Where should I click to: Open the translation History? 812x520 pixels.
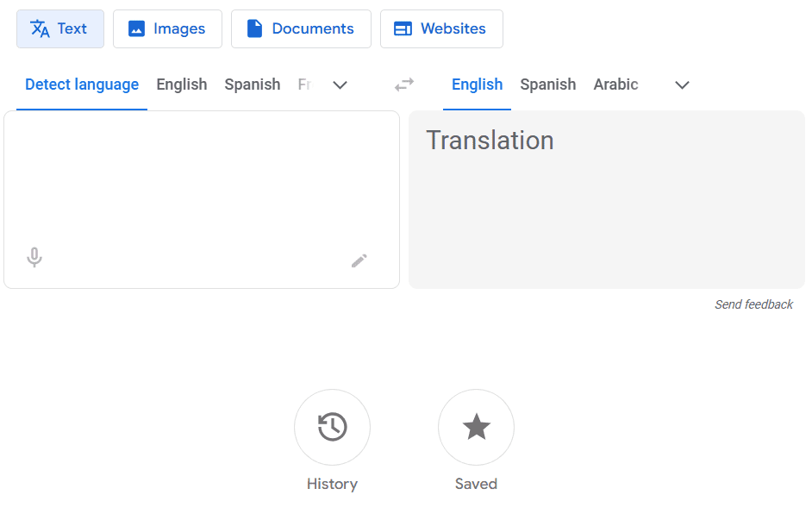[x=332, y=427]
